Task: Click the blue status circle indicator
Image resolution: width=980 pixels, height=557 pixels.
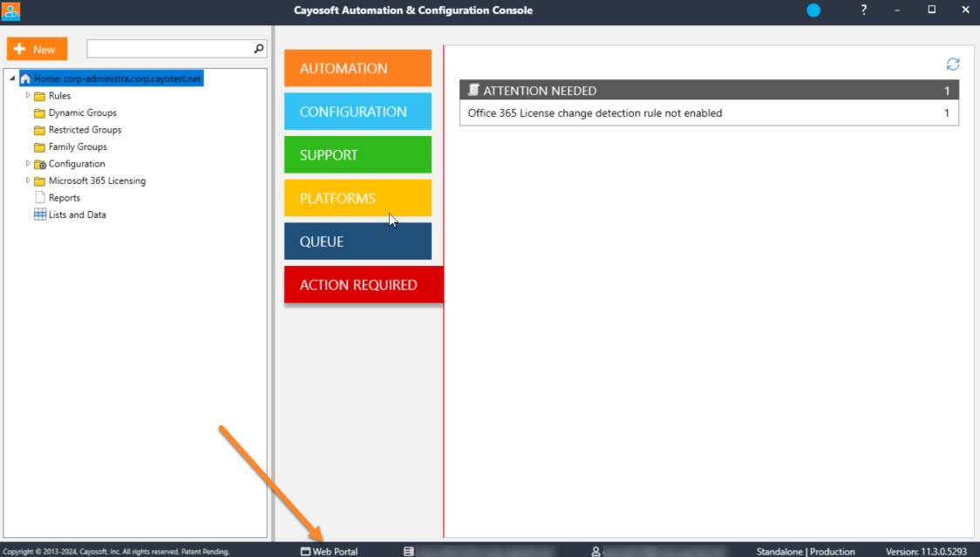Action: tap(813, 10)
